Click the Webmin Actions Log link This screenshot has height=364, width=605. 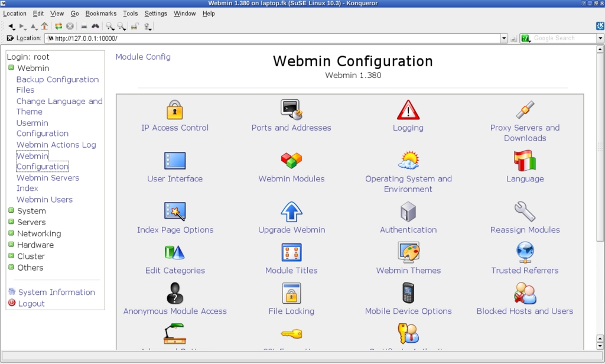point(56,145)
